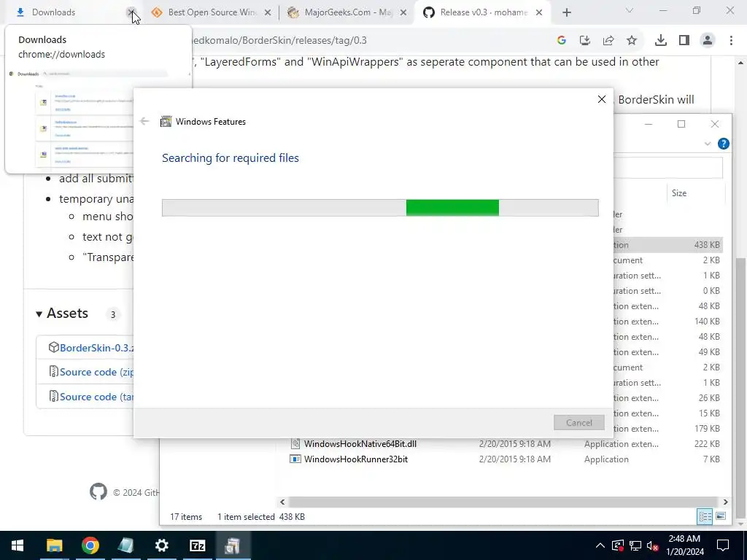Click the Google icon in address bar
This screenshot has height=560, width=747.
pyautogui.click(x=561, y=41)
